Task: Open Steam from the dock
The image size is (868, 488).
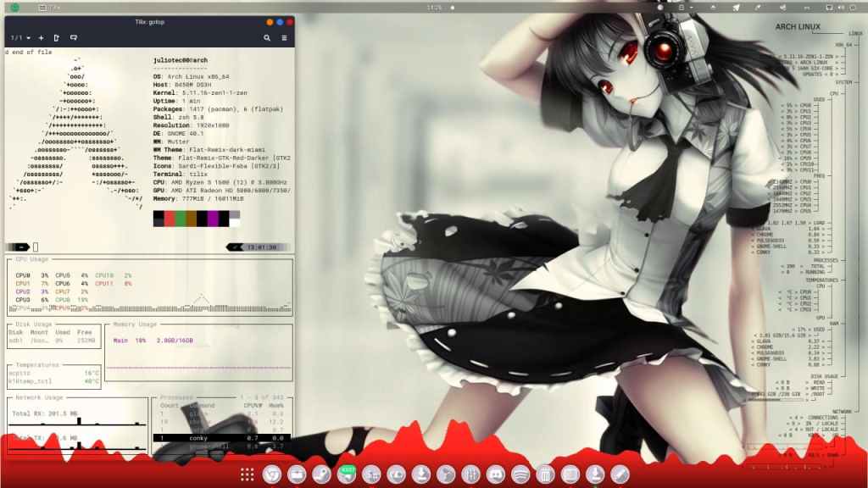Action: pos(321,474)
